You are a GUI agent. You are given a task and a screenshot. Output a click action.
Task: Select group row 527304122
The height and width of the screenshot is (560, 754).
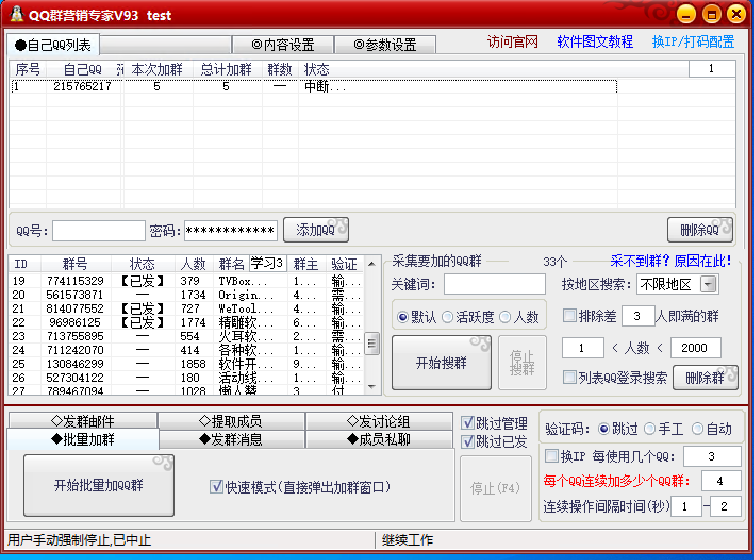coord(186,378)
